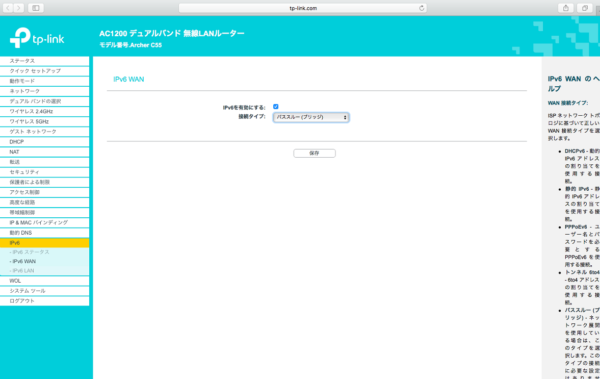The height and width of the screenshot is (379, 600).
Task: Click the IPv6 WAN のヘルプ heading
Action: click(x=574, y=83)
